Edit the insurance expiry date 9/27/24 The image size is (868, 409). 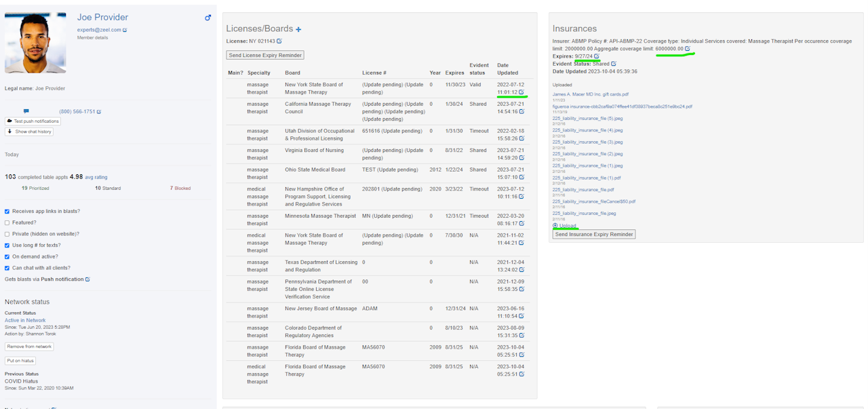[597, 56]
